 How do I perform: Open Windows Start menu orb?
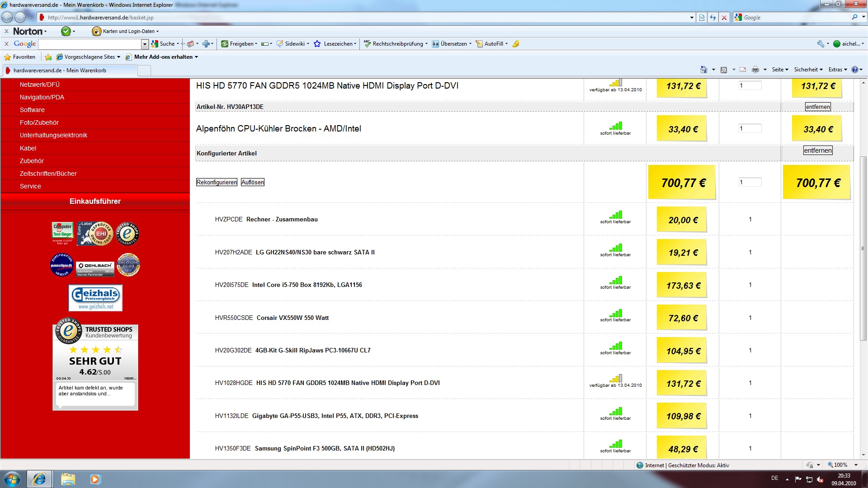[x=12, y=479]
